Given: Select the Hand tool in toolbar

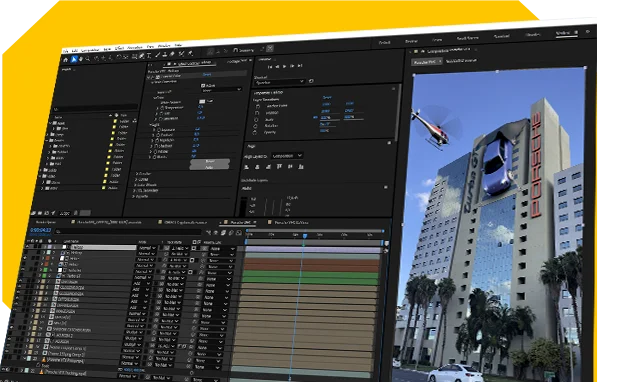Looking at the screenshot, I should pos(81,59).
